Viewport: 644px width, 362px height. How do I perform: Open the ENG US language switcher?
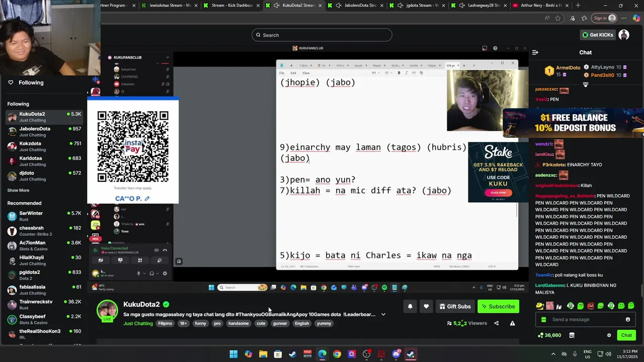click(588, 354)
